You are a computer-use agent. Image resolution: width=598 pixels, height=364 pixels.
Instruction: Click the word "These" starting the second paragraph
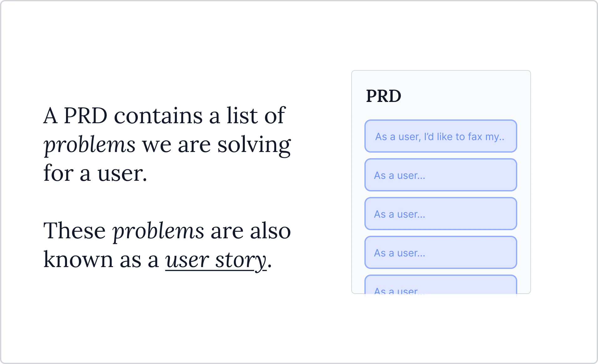click(x=75, y=231)
